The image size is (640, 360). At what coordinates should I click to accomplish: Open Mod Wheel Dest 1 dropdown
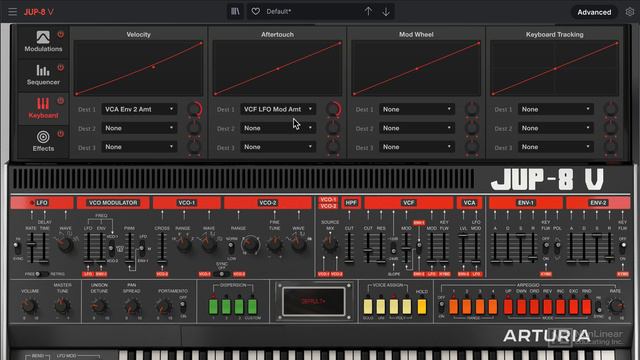417,109
